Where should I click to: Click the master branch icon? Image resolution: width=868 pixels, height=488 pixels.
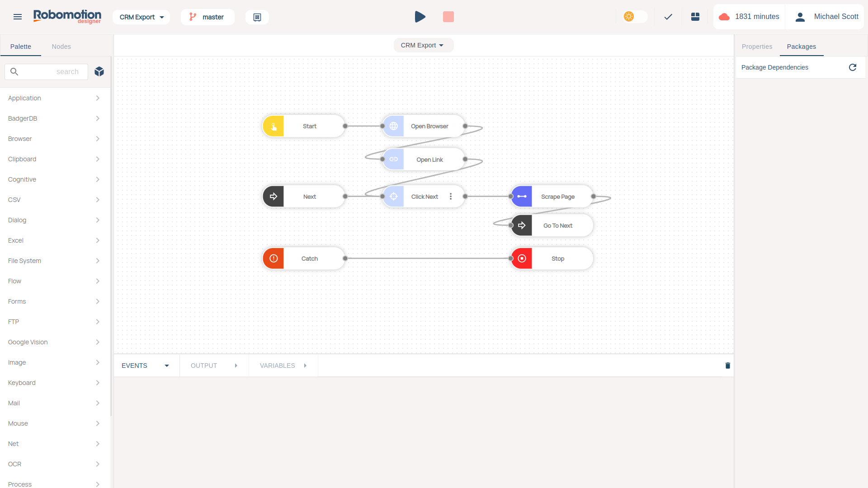[x=193, y=17]
